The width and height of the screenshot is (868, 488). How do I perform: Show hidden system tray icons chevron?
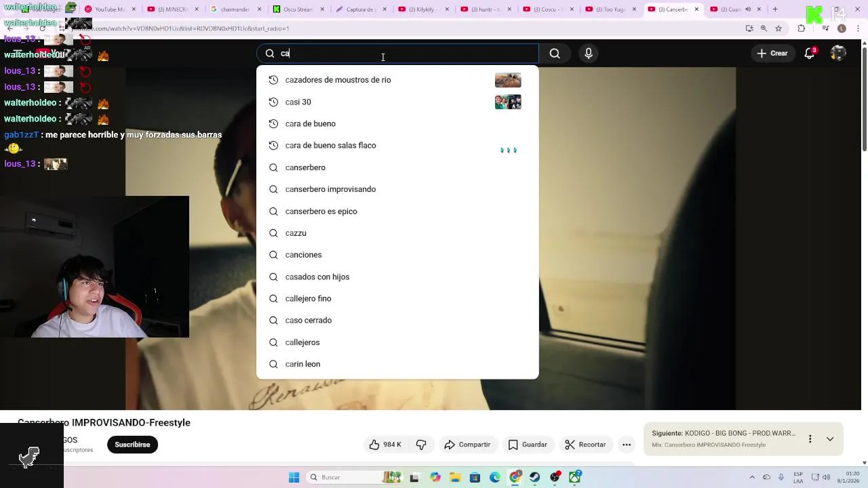[x=752, y=477]
